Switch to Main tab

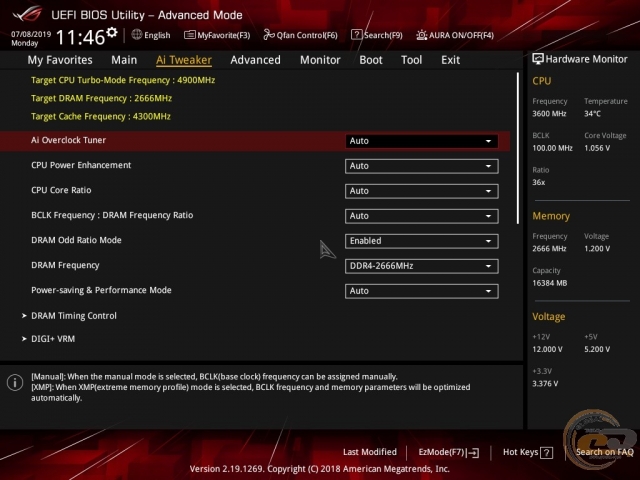(x=124, y=60)
